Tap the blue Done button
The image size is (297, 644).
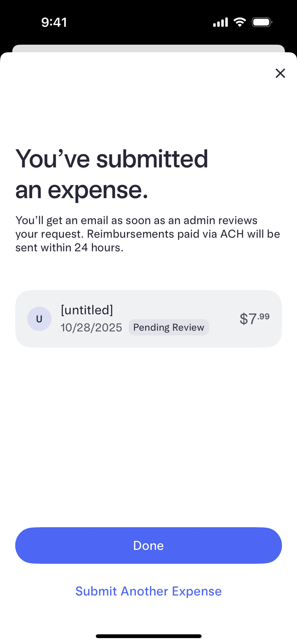click(x=148, y=545)
